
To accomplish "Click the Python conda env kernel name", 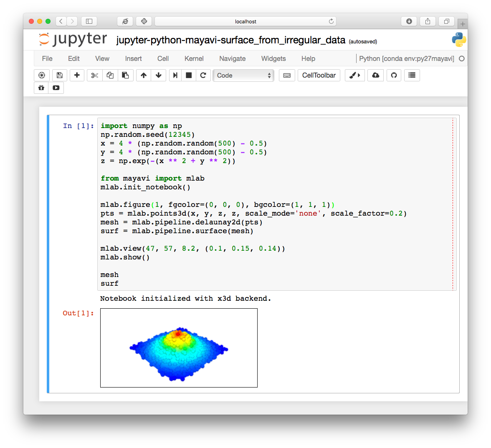I will coord(407,58).
